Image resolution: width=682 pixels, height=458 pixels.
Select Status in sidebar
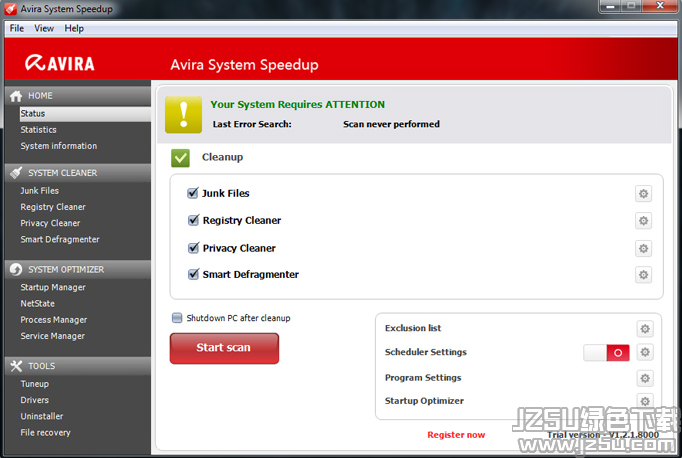[85, 114]
